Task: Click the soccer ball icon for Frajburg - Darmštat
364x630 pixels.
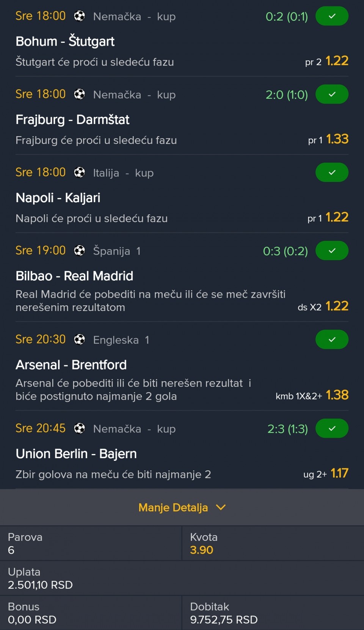Action: [80, 94]
